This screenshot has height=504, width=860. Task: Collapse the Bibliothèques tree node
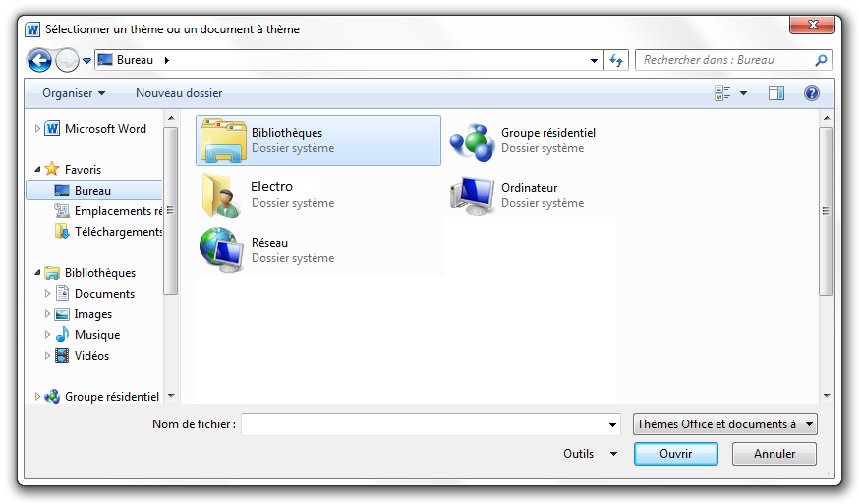point(37,272)
